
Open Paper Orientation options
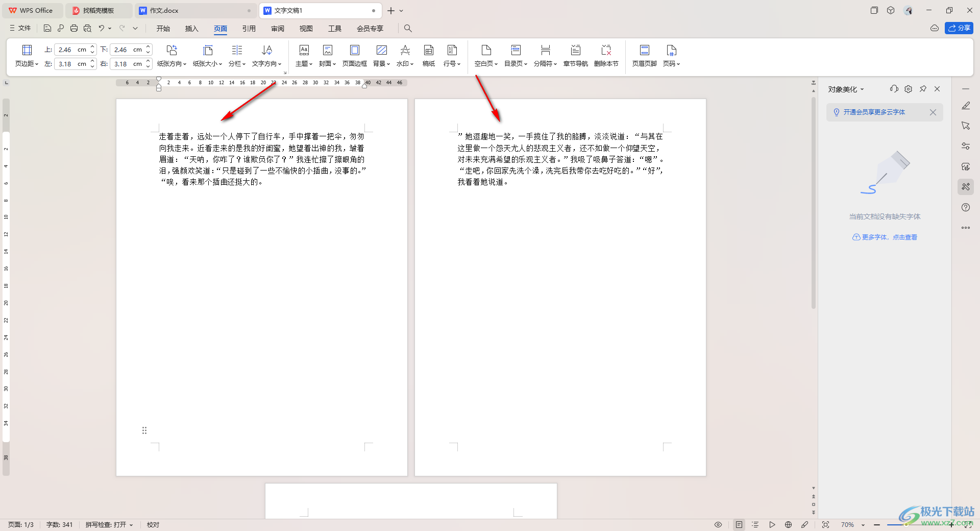point(171,56)
